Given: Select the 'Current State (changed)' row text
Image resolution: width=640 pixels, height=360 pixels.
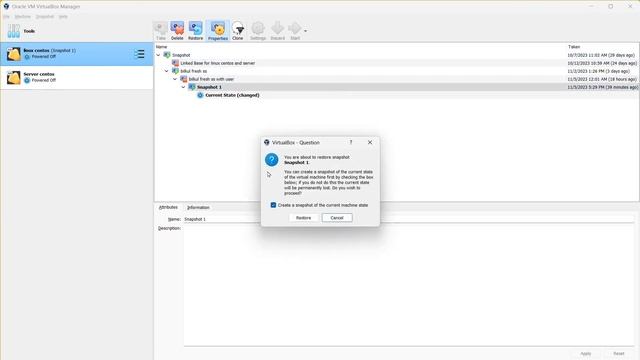Looking at the screenshot, I should (x=232, y=95).
